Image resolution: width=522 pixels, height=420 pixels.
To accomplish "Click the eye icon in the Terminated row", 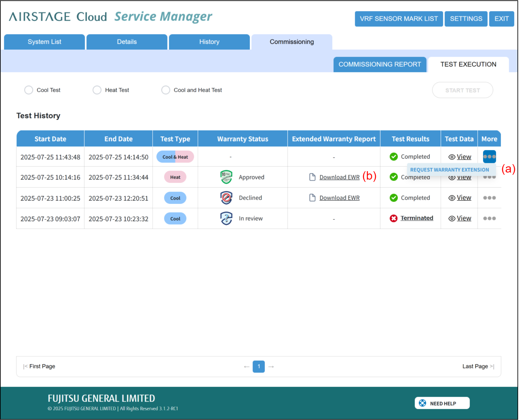I will [451, 218].
